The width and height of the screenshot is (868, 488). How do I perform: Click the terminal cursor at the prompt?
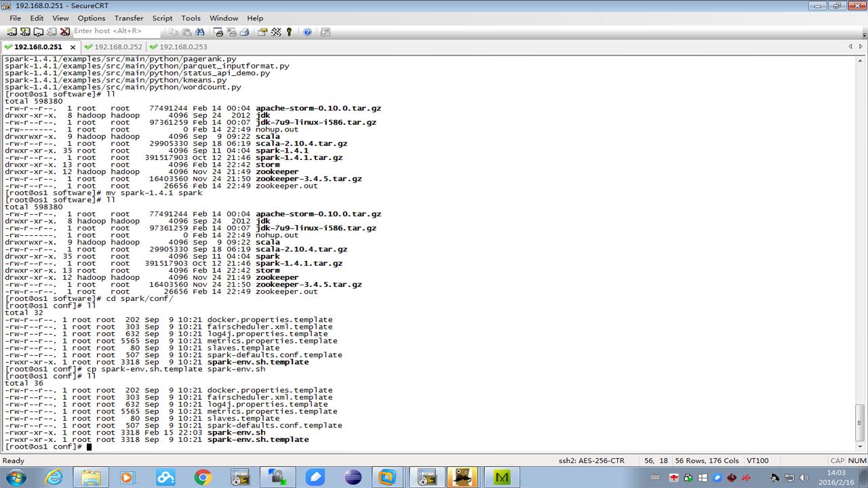89,447
